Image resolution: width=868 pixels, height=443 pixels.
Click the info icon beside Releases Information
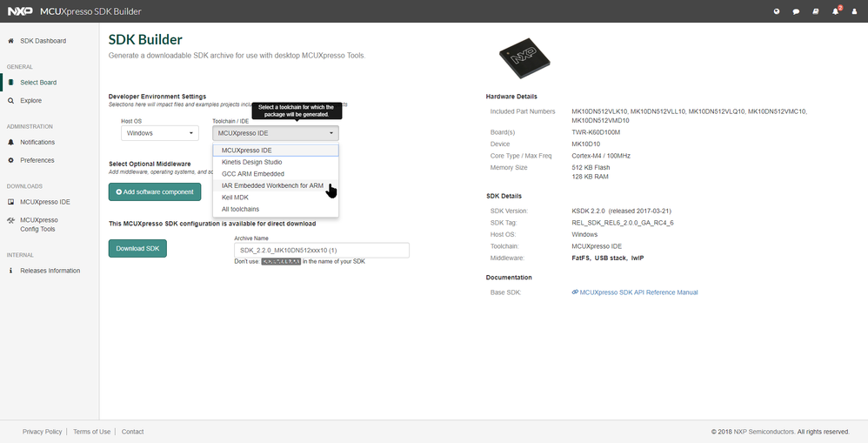click(x=10, y=271)
